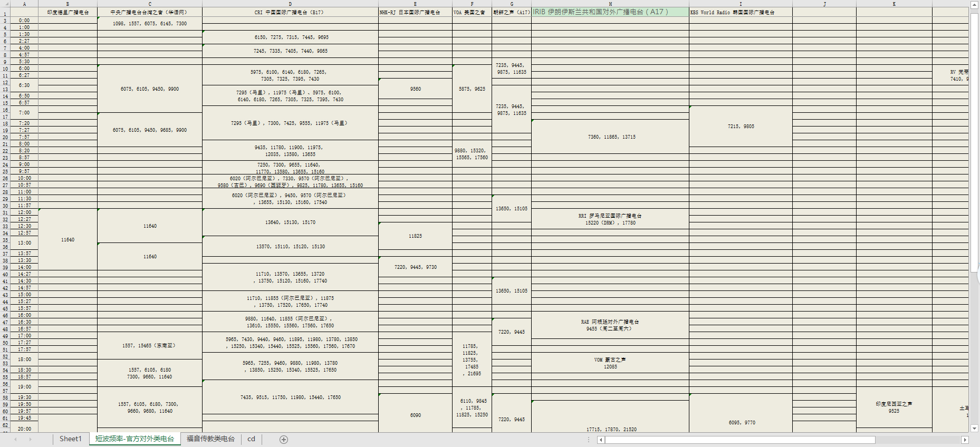Select cell with 6150, 7275, 7315, 7445, 9695
Image resolution: width=980 pixels, height=447 pixels.
290,37
